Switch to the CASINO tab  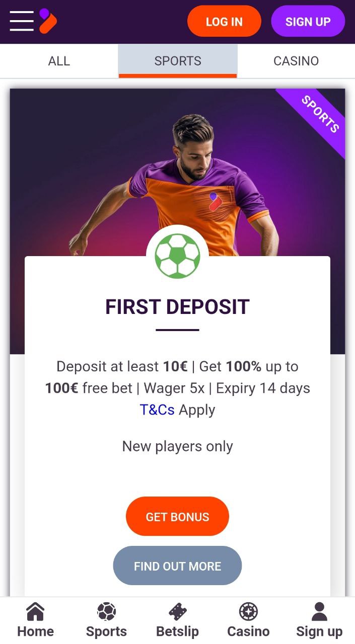[x=296, y=61]
